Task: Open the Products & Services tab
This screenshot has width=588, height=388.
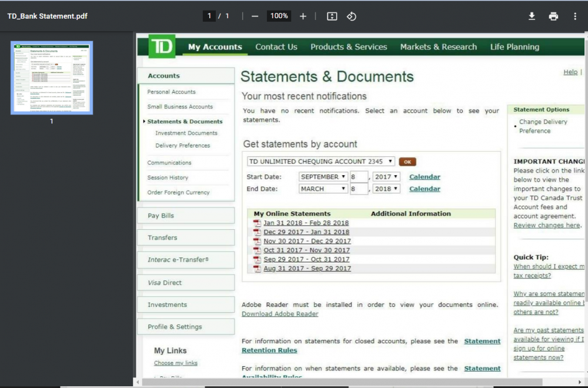Action: coord(348,47)
